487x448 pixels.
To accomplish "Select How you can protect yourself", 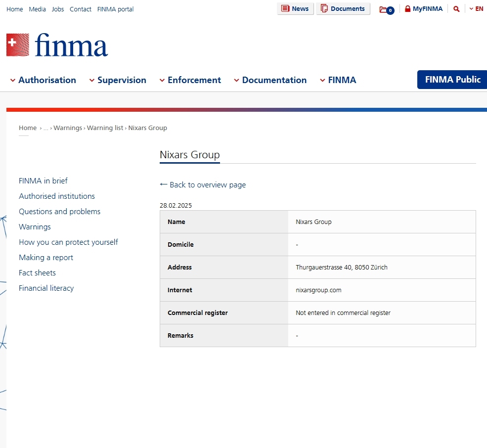I will 68,242.
